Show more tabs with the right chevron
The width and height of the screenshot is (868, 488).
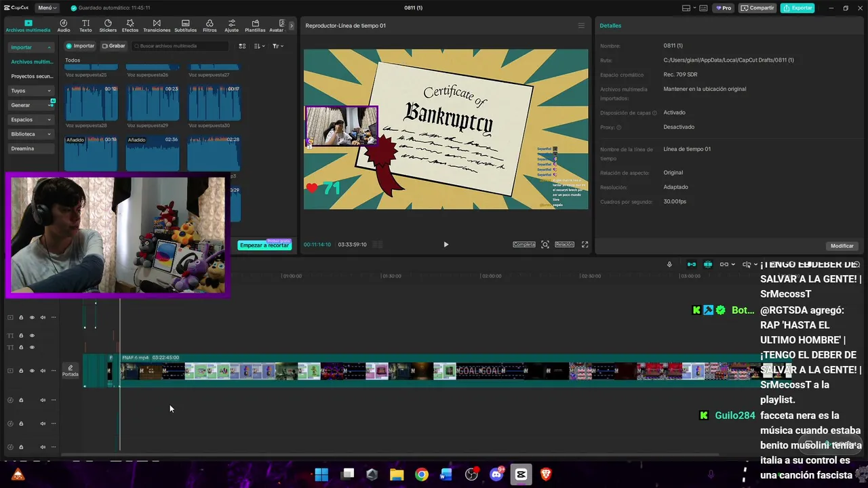point(292,26)
